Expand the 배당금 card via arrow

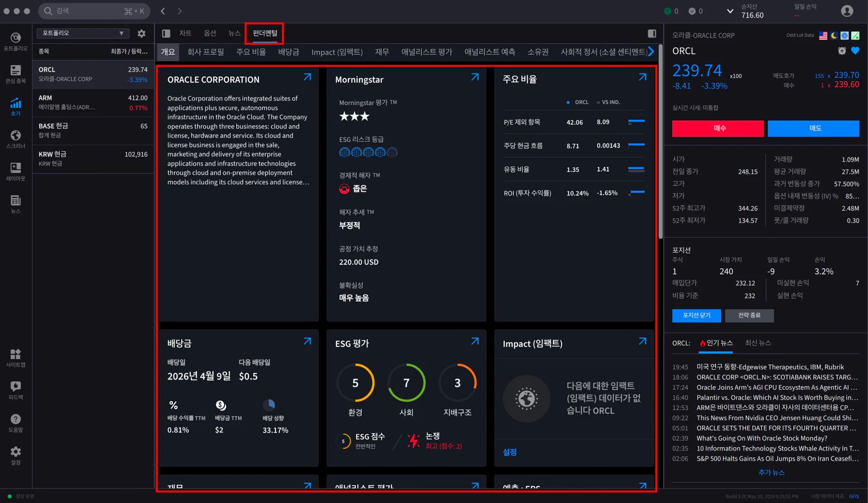pos(307,341)
